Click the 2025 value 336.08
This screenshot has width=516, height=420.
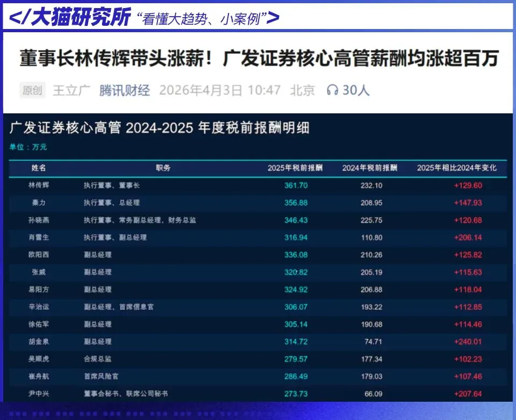click(296, 255)
